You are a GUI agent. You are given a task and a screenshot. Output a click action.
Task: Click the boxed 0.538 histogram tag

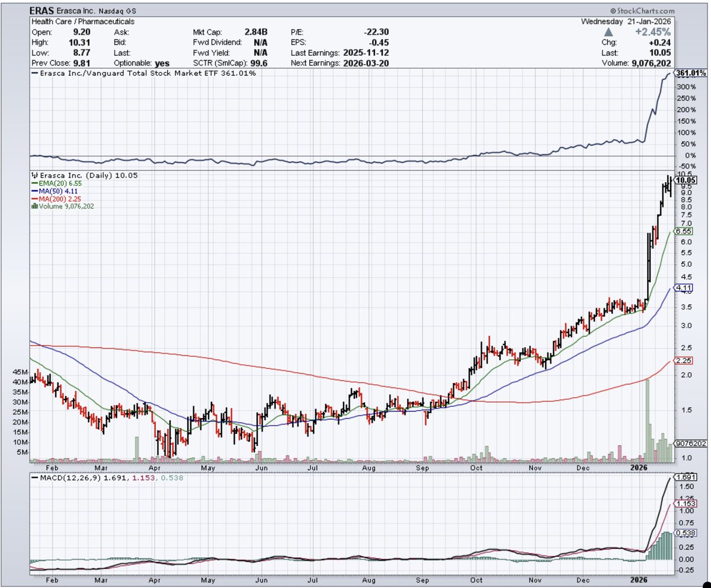tap(686, 533)
